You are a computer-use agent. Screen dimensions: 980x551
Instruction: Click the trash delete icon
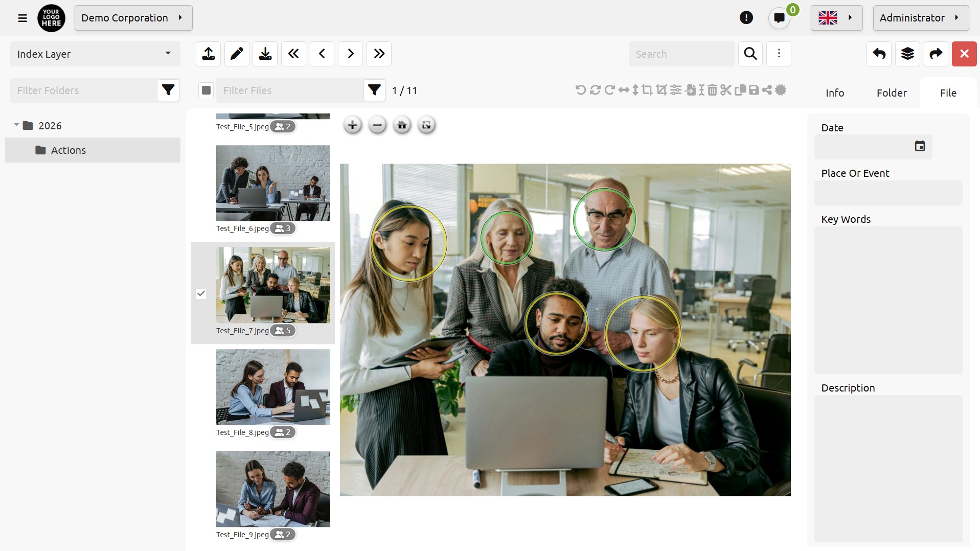[712, 90]
